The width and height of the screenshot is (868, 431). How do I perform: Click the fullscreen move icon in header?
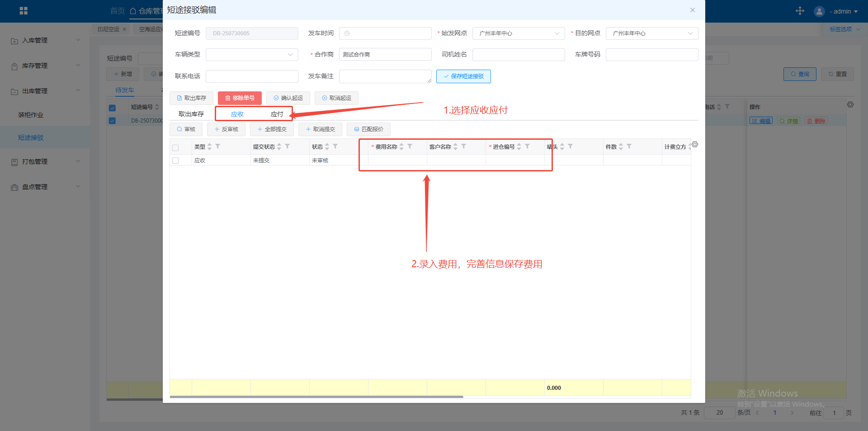pos(800,11)
